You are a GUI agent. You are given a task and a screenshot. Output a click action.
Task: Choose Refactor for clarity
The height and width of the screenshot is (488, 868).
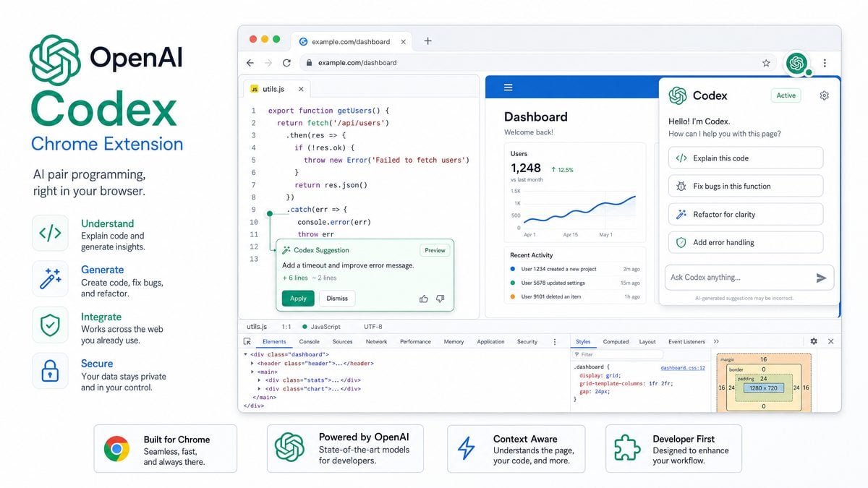pyautogui.click(x=746, y=214)
